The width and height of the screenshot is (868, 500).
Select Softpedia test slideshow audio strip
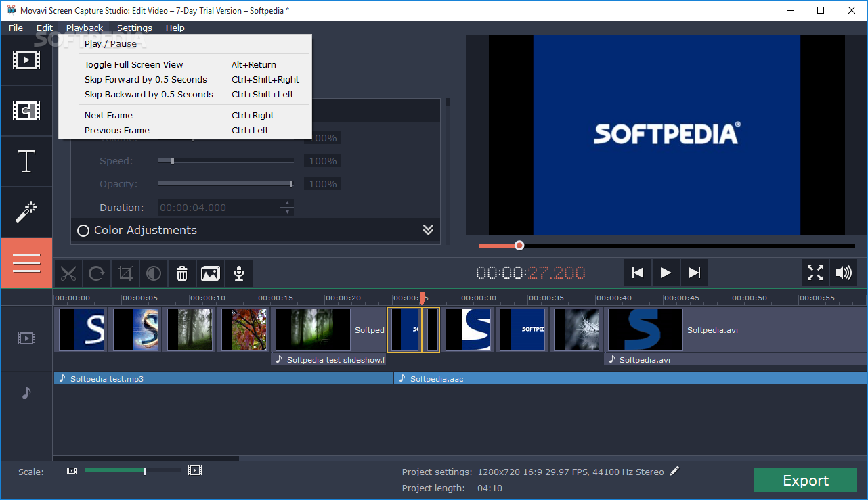[328, 359]
